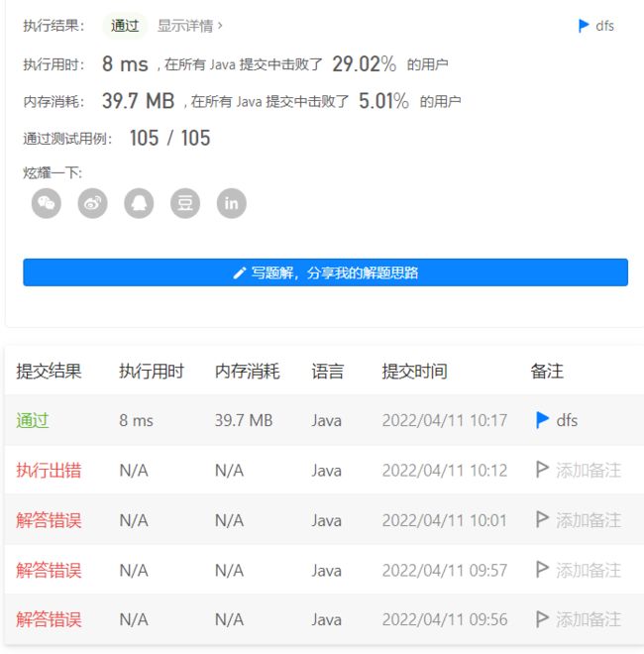The image size is (644, 654).
Task: Click the 备注 column header
Action: 547,372
